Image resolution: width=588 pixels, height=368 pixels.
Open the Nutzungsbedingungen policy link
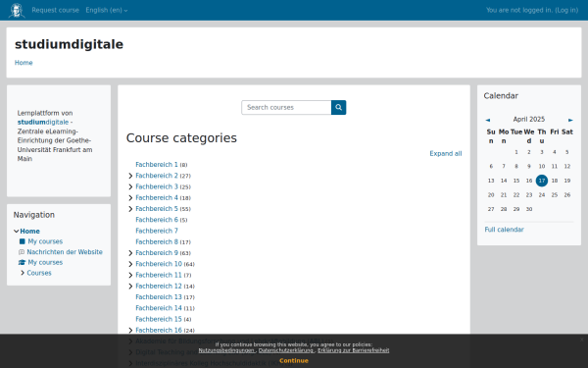point(226,350)
